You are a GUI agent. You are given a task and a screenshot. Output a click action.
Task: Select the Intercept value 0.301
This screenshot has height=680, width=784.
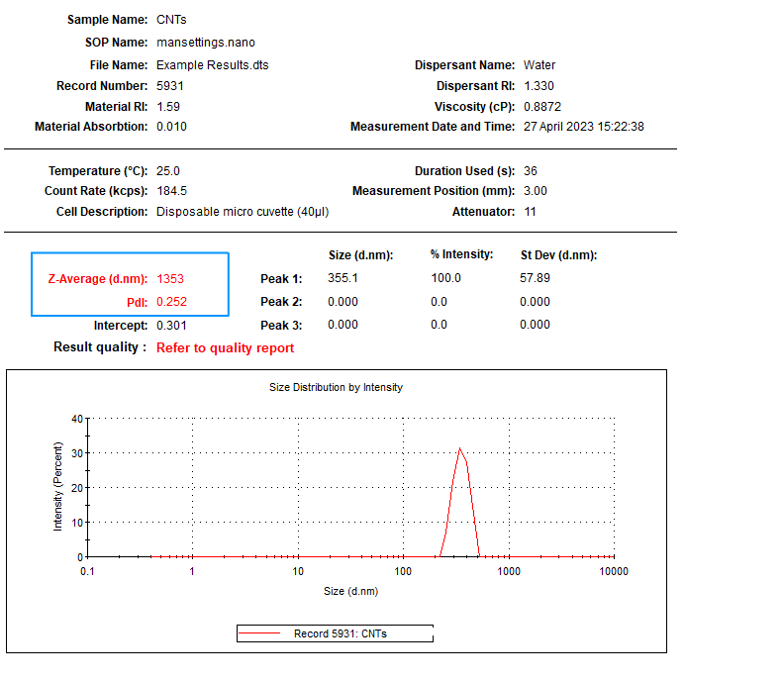(x=171, y=325)
